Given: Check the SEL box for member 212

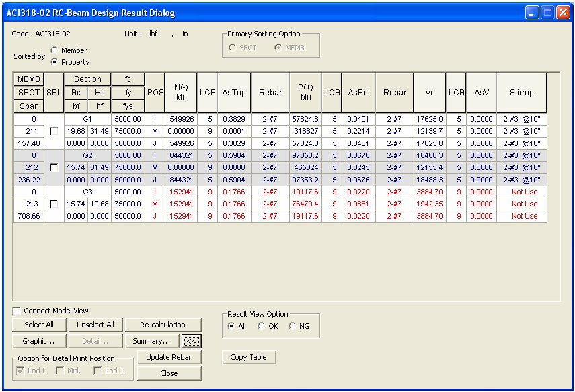Looking at the screenshot, I should point(54,167).
